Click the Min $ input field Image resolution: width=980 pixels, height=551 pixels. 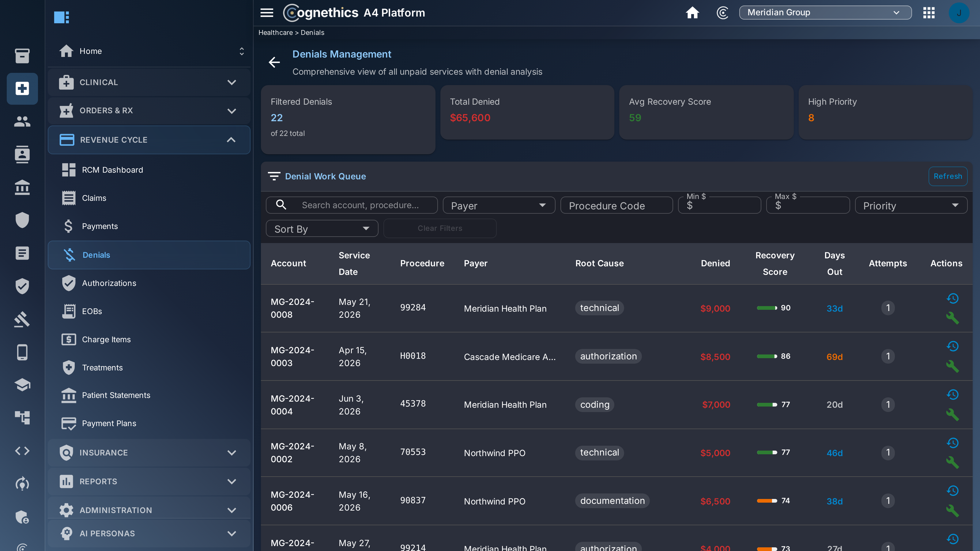tap(719, 205)
